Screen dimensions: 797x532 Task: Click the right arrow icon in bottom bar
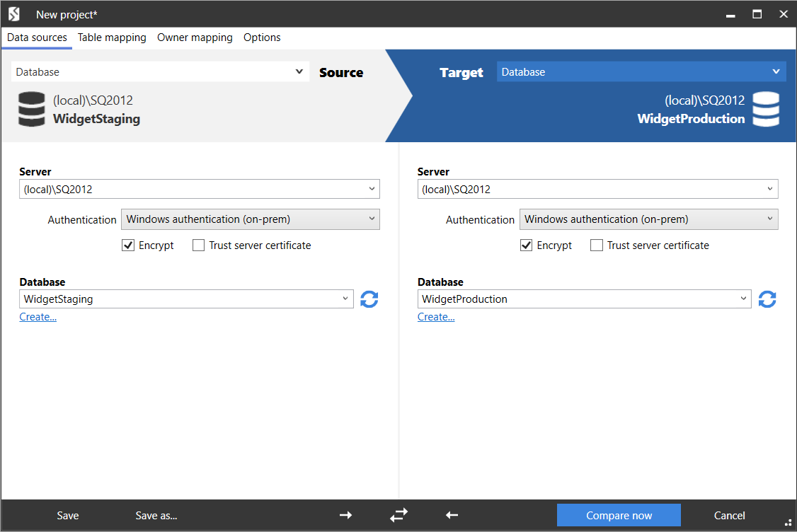[x=345, y=515]
